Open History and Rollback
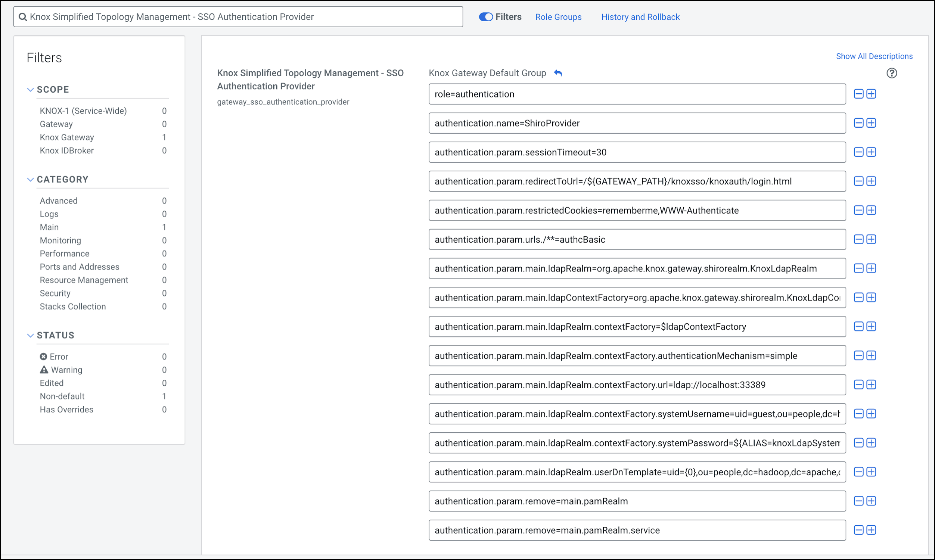The width and height of the screenshot is (935, 560). [x=640, y=17]
